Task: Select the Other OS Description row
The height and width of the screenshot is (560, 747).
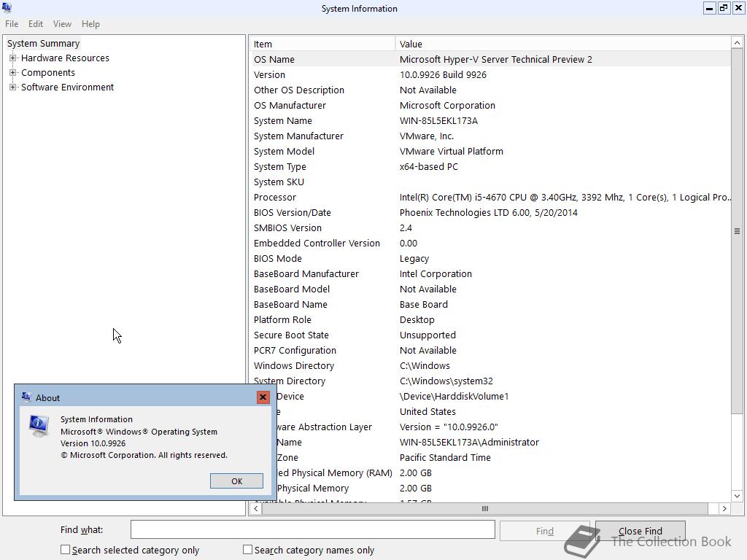Action: tap(489, 90)
